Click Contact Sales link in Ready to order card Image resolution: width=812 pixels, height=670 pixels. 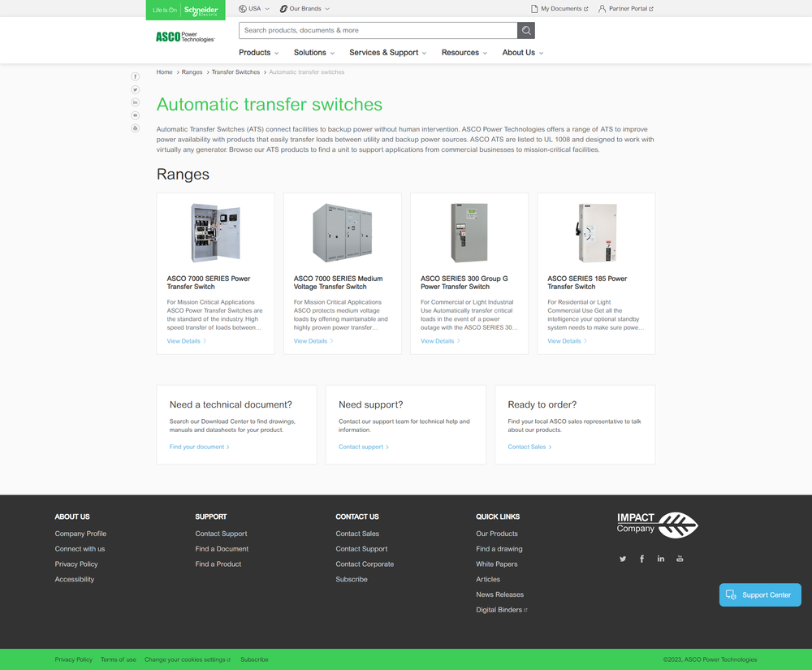(529, 447)
